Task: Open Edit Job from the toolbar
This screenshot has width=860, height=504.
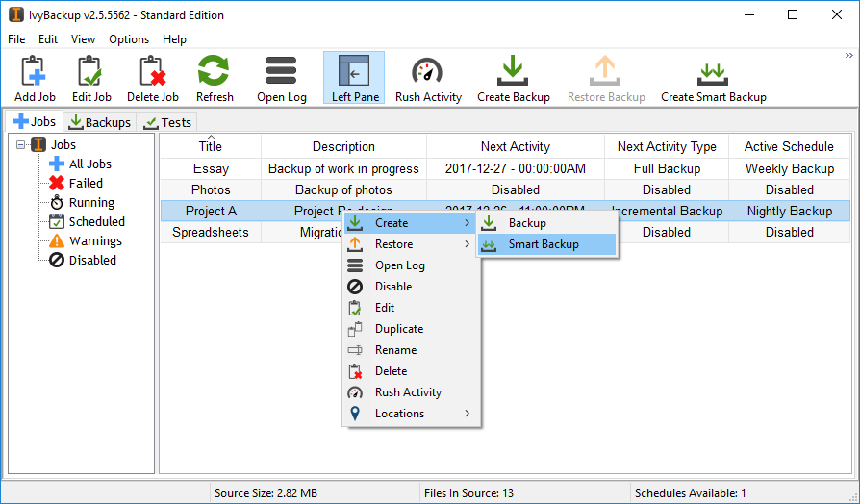Action: click(x=91, y=79)
